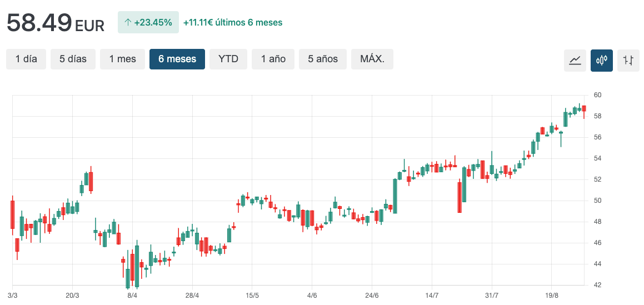The image size is (644, 305).
Task: Switch to 1 mes period
Action: (x=122, y=59)
